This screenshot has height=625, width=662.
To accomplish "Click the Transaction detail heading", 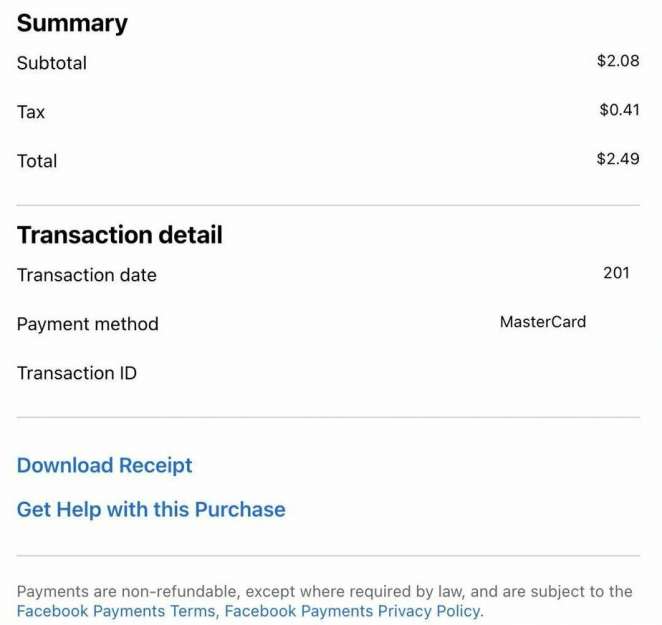I will coord(119,235).
